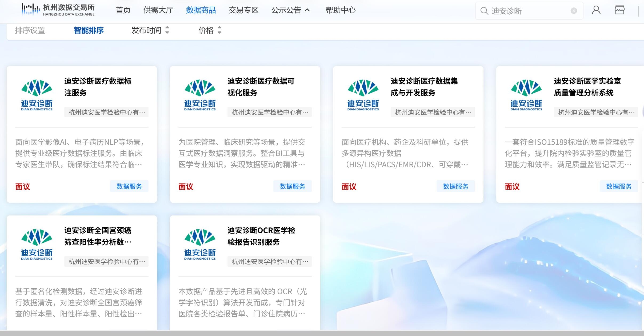
Task: Select 智能排序 sorting tab
Action: 89,30
